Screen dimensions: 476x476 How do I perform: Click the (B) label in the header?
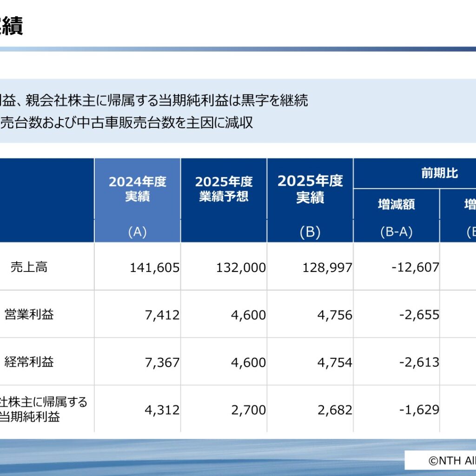point(310,232)
